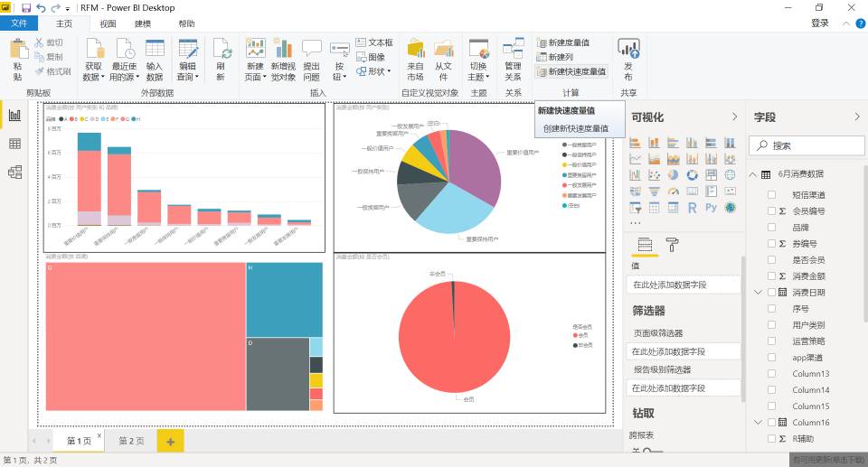The height and width of the screenshot is (467, 868).
Task: Check the 券编号 field checkbox
Action: [x=771, y=244]
